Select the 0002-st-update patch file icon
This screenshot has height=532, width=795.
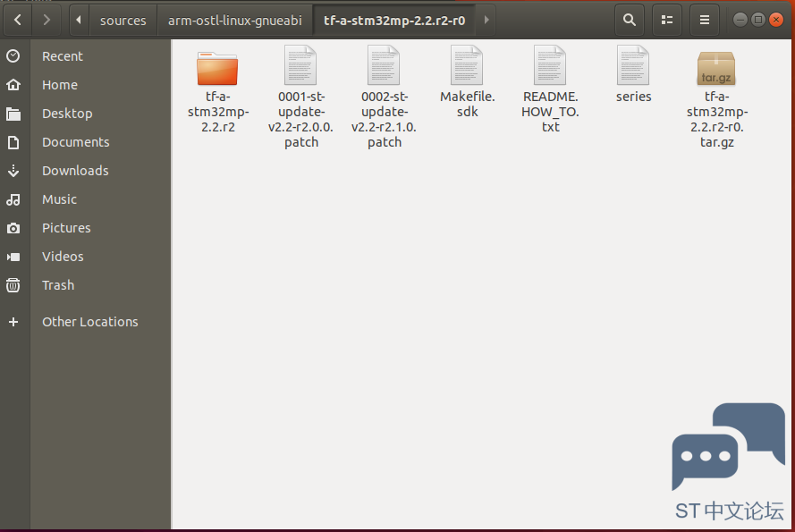coord(384,65)
